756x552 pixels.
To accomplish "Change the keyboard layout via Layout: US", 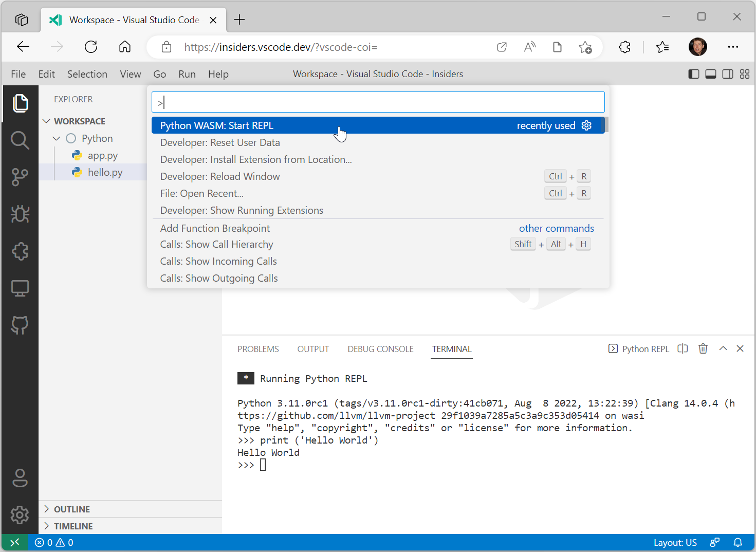I will (675, 542).
